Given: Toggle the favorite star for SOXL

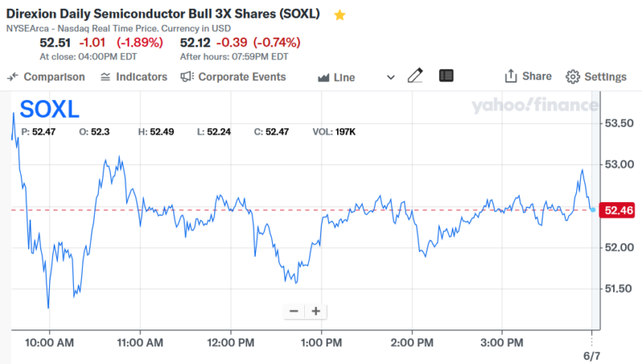Looking at the screenshot, I should click(x=340, y=15).
